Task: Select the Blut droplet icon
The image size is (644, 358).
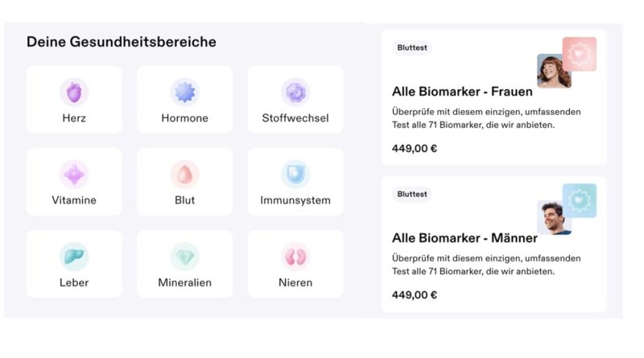Action: 184,175
